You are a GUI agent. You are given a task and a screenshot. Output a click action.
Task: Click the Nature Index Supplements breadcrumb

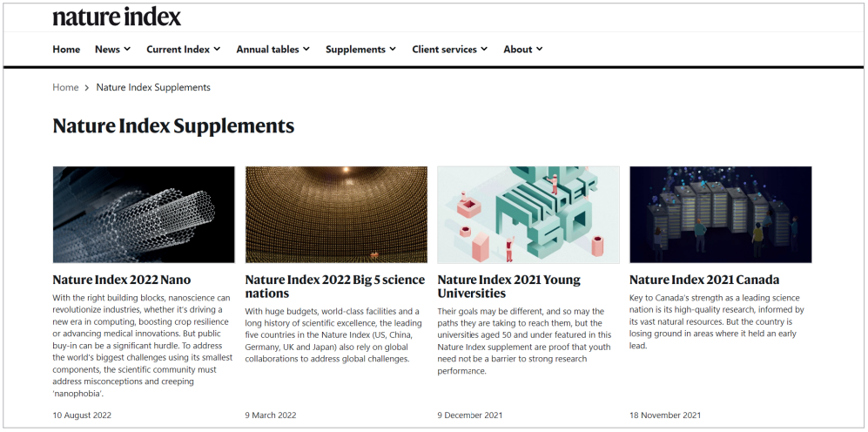(x=153, y=87)
